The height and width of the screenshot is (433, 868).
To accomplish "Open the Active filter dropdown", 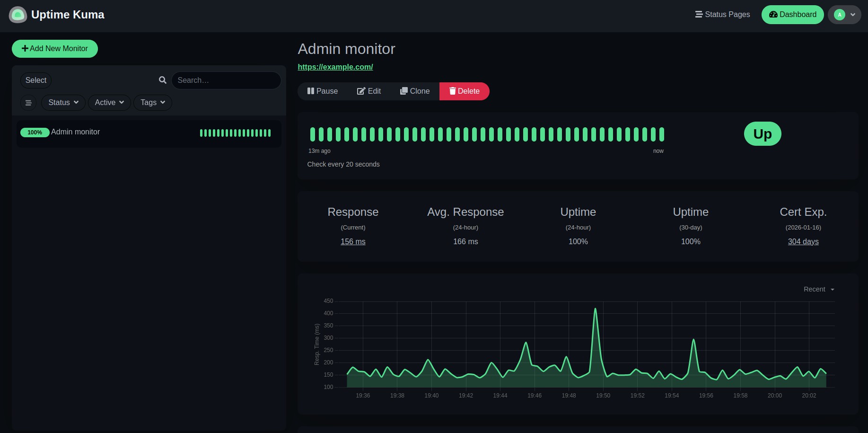I will click(109, 103).
